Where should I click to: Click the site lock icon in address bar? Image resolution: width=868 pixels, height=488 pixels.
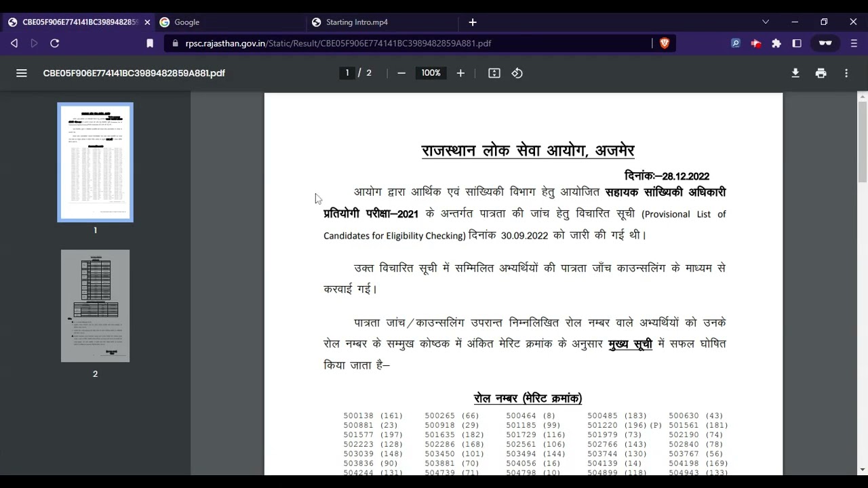coord(175,43)
